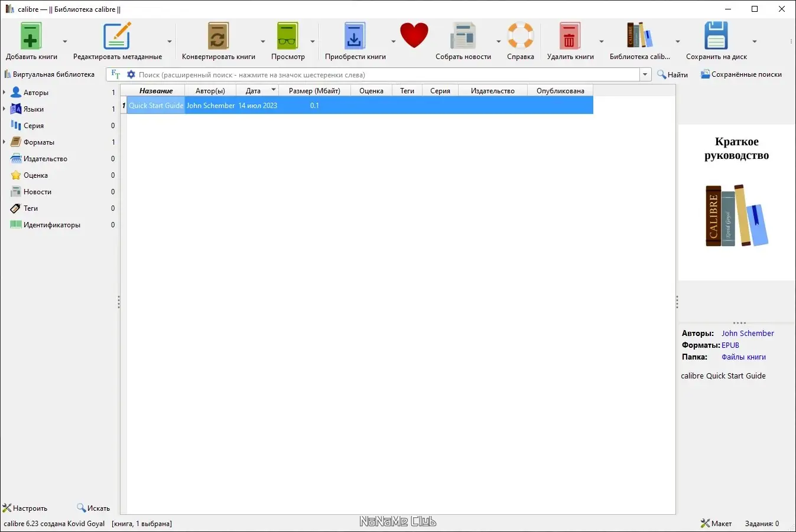Open advanced search via the gear icon

click(x=131, y=74)
